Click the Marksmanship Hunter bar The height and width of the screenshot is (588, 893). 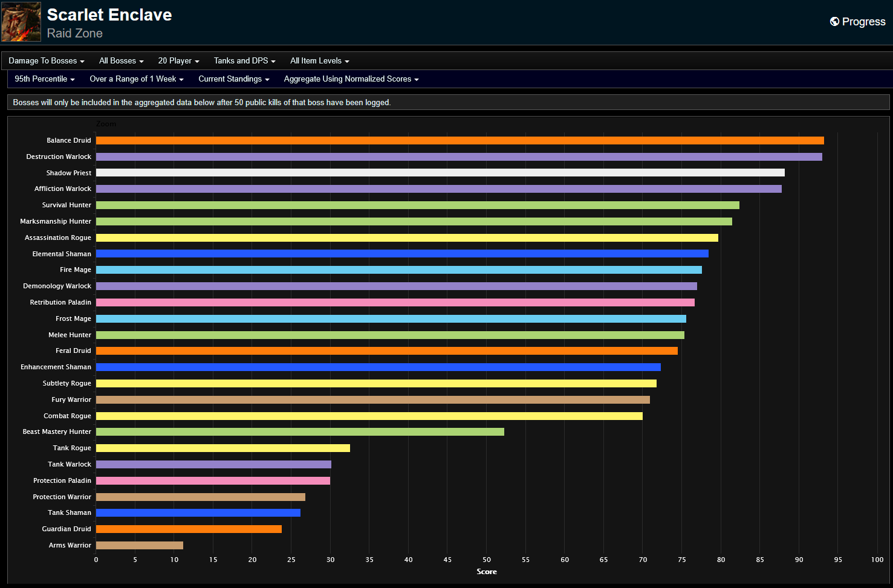pyautogui.click(x=414, y=221)
